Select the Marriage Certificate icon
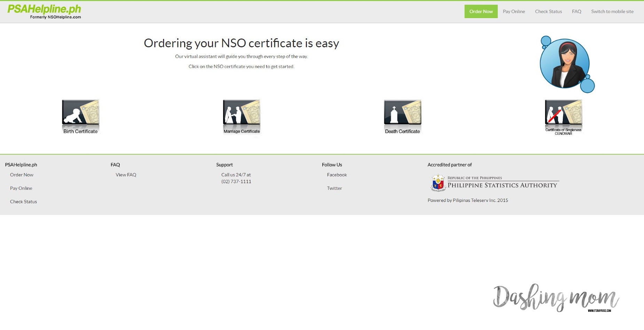 [242, 117]
